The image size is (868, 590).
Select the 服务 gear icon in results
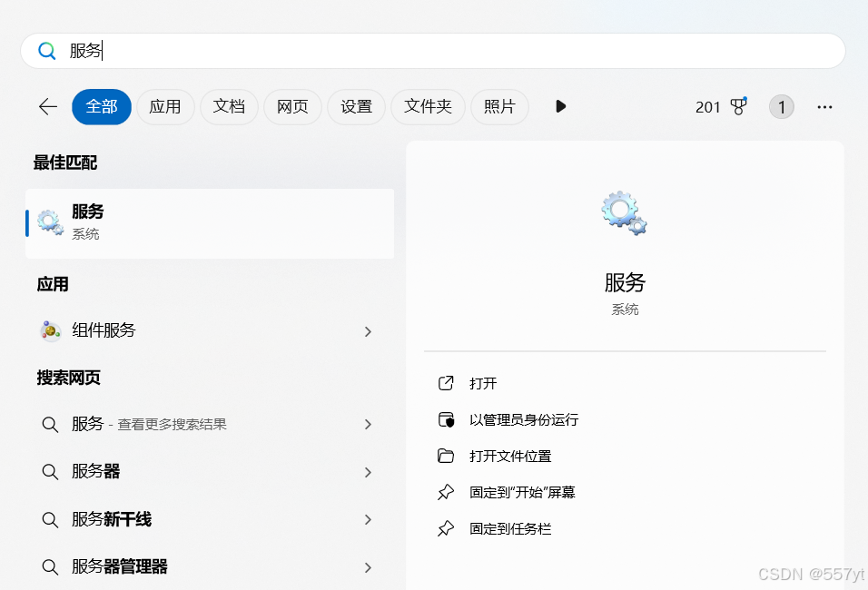49,221
